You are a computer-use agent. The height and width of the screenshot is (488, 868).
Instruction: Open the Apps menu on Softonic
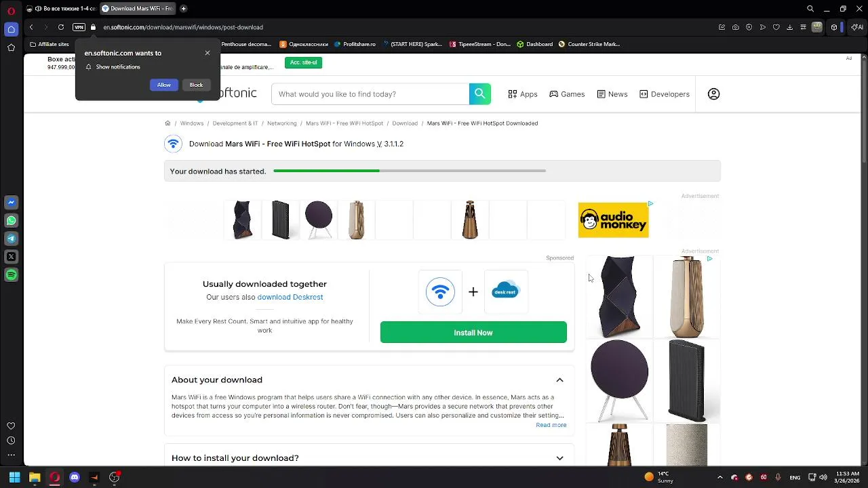(x=523, y=94)
